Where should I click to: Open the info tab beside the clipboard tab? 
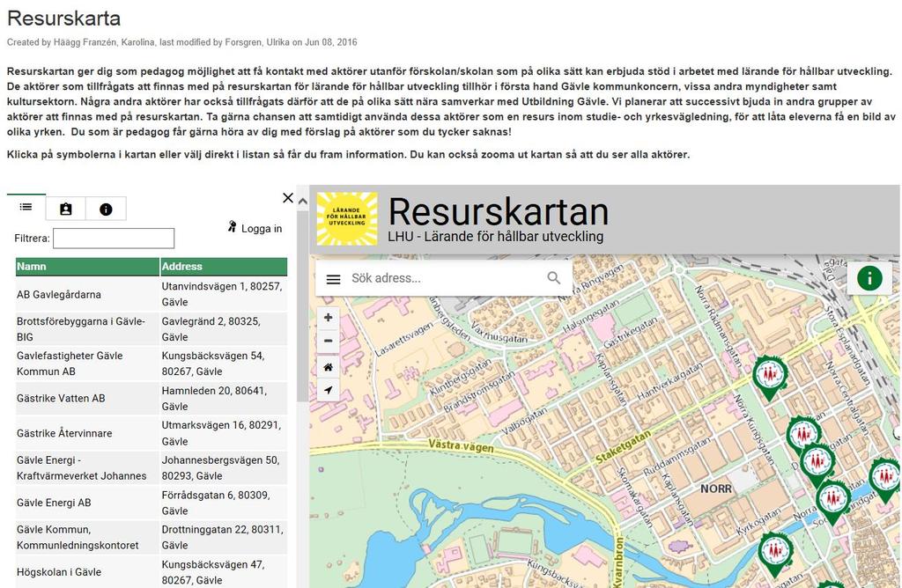(x=106, y=209)
